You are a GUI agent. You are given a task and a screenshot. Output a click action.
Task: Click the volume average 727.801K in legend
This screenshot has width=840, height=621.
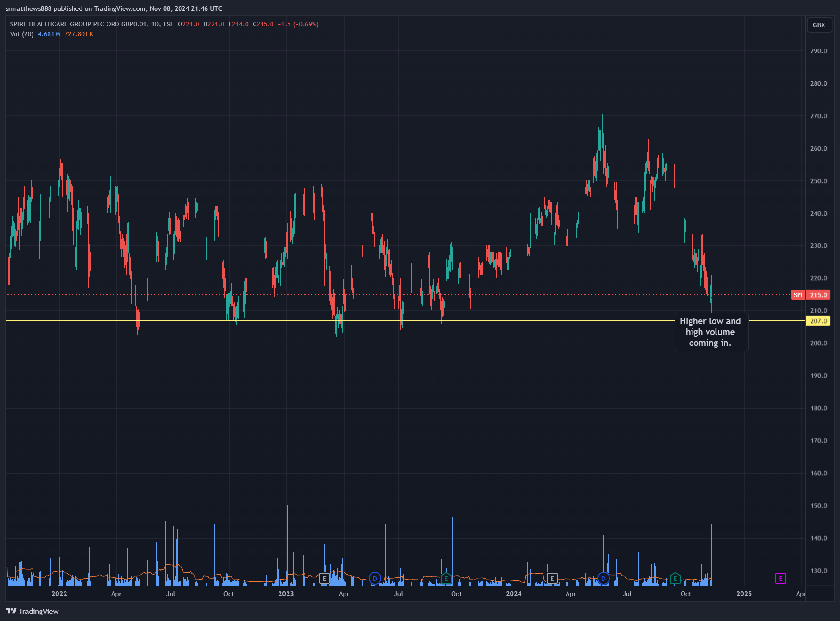click(79, 34)
